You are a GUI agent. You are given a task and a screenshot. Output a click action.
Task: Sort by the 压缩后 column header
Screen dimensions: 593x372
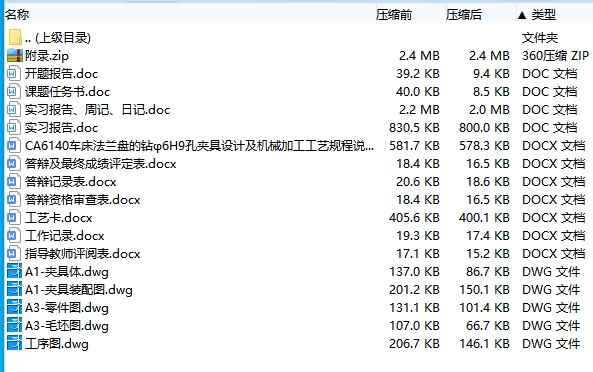point(464,15)
